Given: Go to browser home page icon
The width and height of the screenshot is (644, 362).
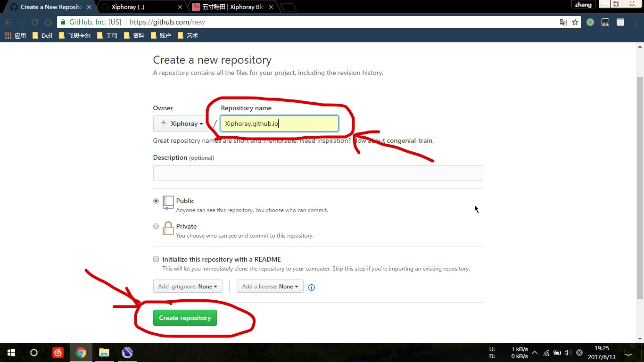Looking at the screenshot, I should [48, 22].
